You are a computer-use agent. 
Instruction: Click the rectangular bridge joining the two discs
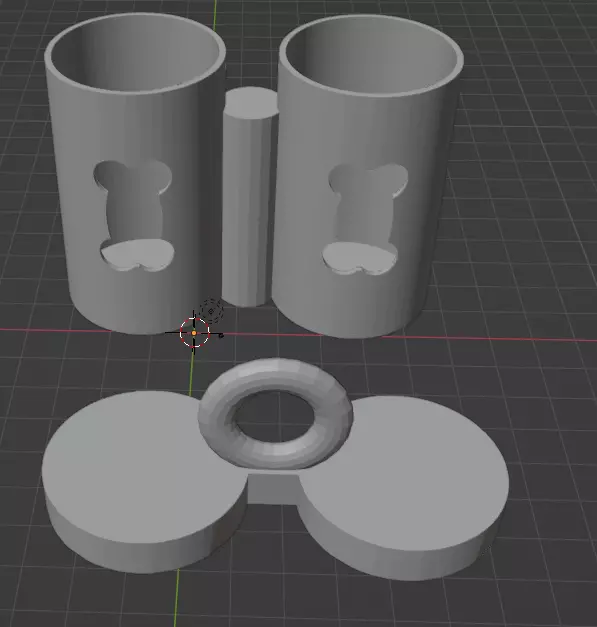273,488
